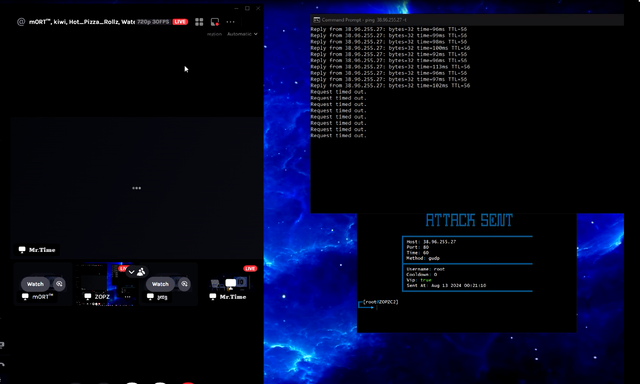Click Mr.Time name label on main stream
The height and width of the screenshot is (384, 640).
point(38,250)
